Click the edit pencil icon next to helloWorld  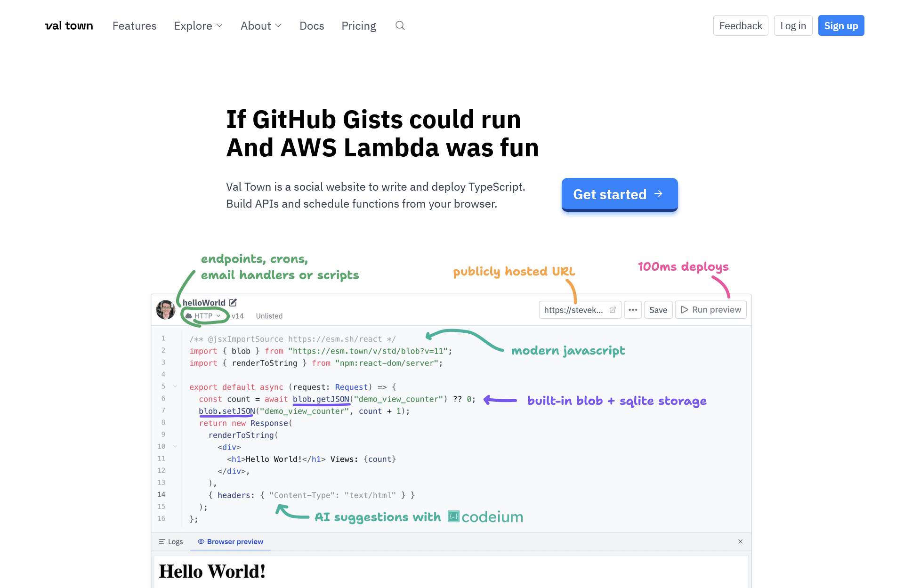[x=233, y=303]
